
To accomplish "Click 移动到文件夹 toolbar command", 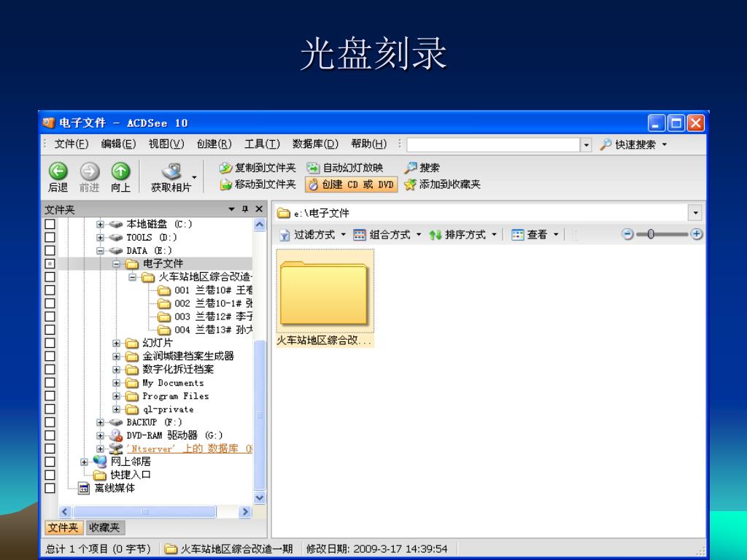I will (x=258, y=184).
